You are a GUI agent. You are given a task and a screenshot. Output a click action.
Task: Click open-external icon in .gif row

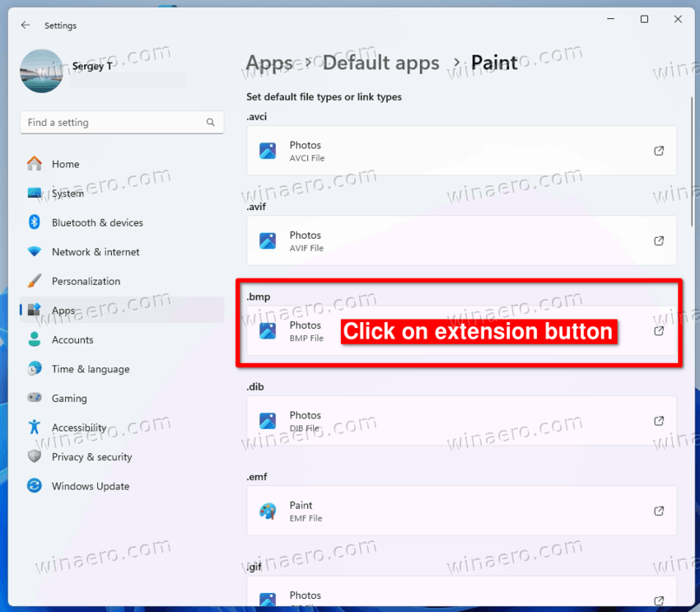[x=659, y=600]
